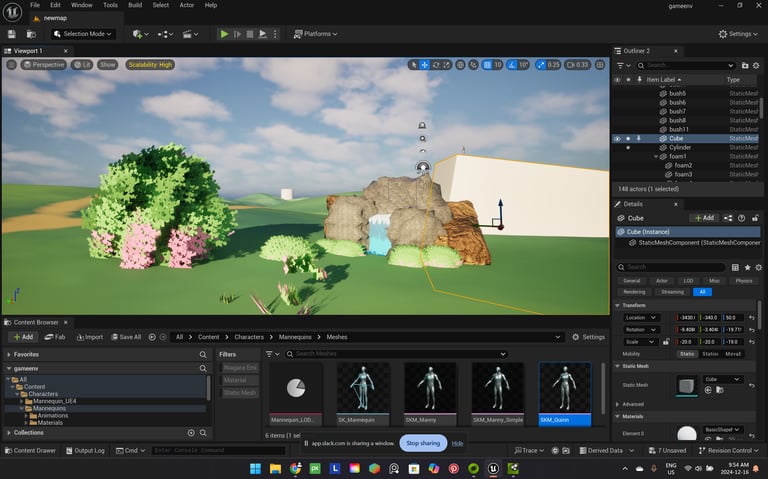Viewport: 768px width, 479px height.
Task: Open the Build menu
Action: 135,5
